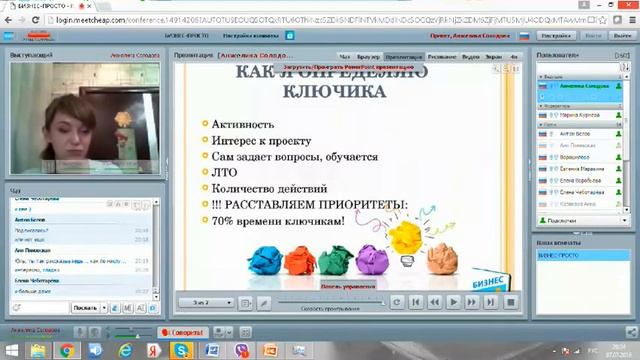Stop the presentation playback
The width and height of the screenshot is (640, 360).
[x=510, y=302]
